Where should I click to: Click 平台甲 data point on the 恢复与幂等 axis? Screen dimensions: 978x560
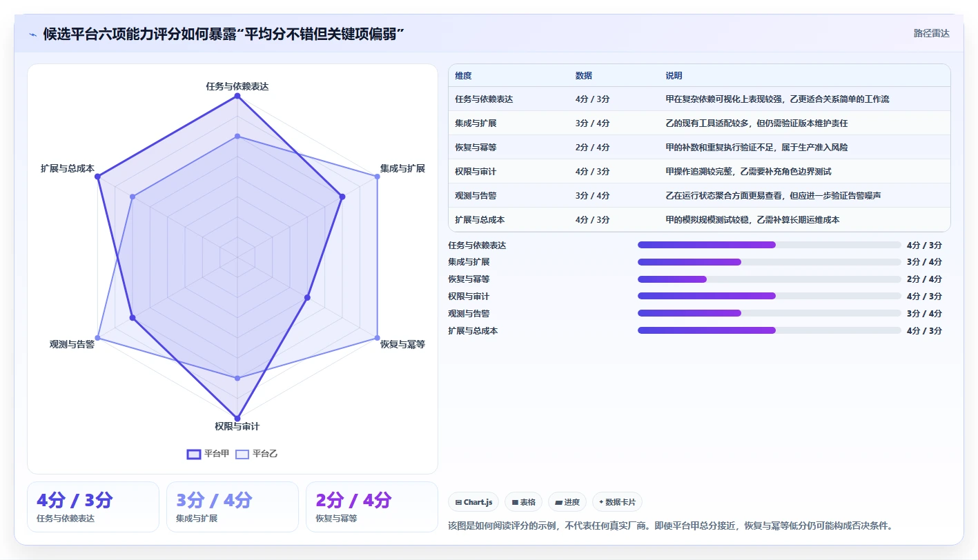(307, 298)
